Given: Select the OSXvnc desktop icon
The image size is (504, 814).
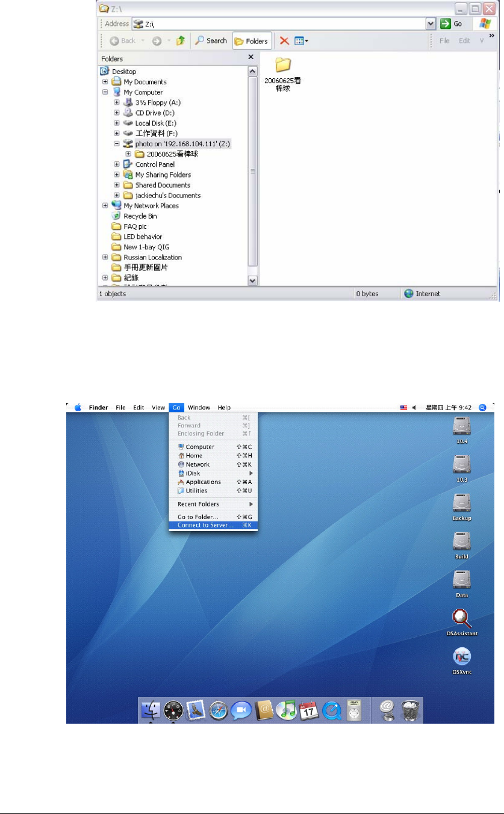Looking at the screenshot, I should [462, 660].
